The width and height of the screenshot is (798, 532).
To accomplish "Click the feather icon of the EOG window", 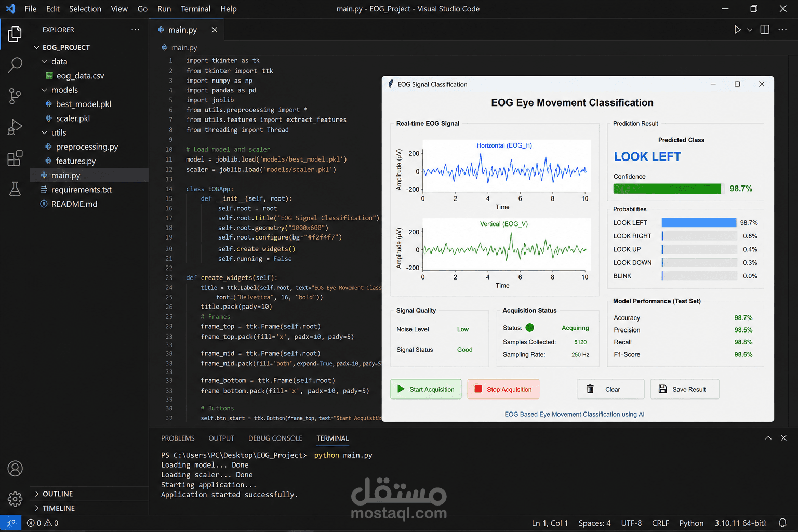I will [x=391, y=84].
